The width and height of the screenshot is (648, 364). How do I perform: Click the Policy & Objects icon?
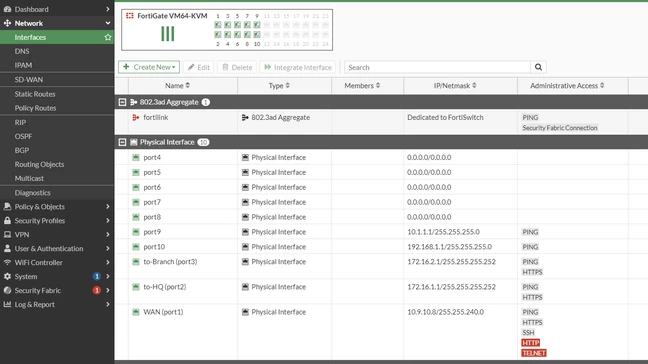[x=7, y=207]
